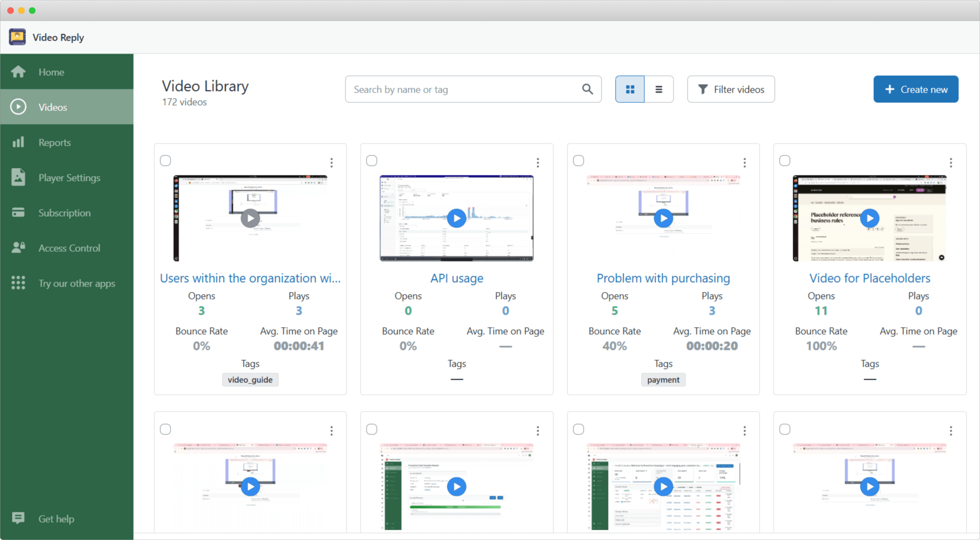Open Try our other apps grid icon
Image resolution: width=980 pixels, height=540 pixels.
[18, 283]
